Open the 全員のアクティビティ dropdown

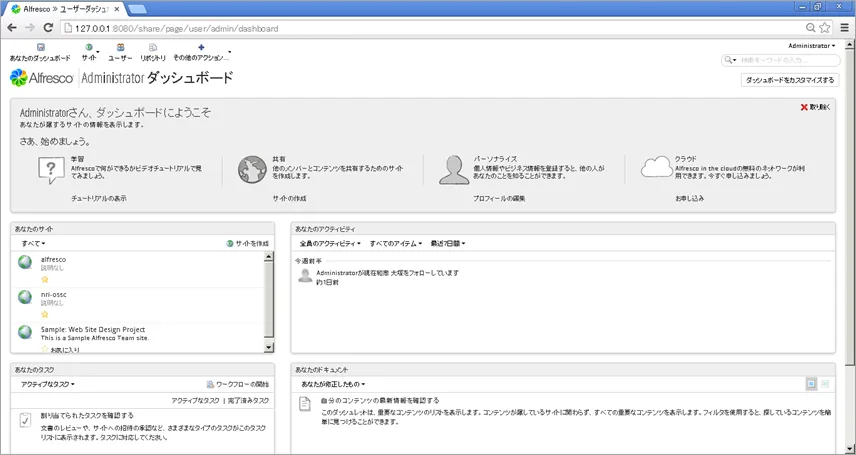332,243
